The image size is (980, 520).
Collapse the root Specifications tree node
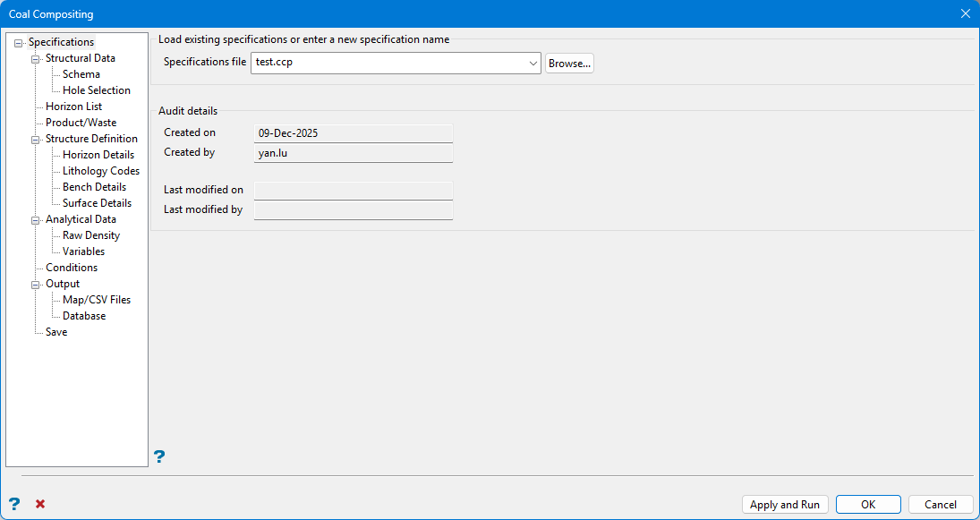point(19,43)
